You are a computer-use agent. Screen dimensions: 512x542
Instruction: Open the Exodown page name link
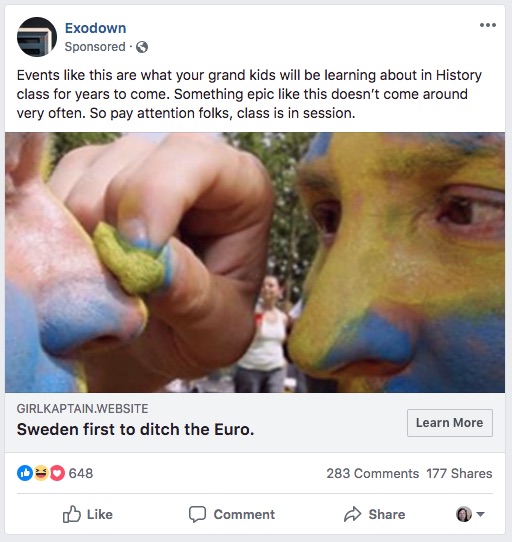pyautogui.click(x=95, y=28)
